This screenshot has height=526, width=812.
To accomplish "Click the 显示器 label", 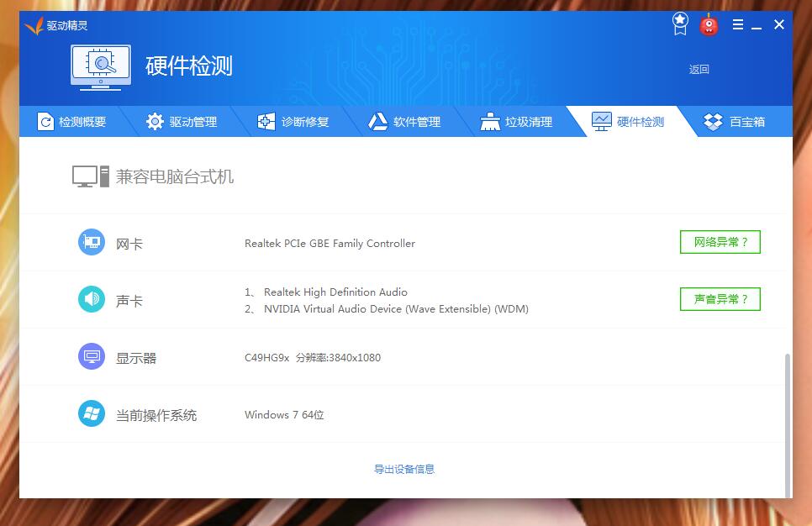I will [x=136, y=358].
